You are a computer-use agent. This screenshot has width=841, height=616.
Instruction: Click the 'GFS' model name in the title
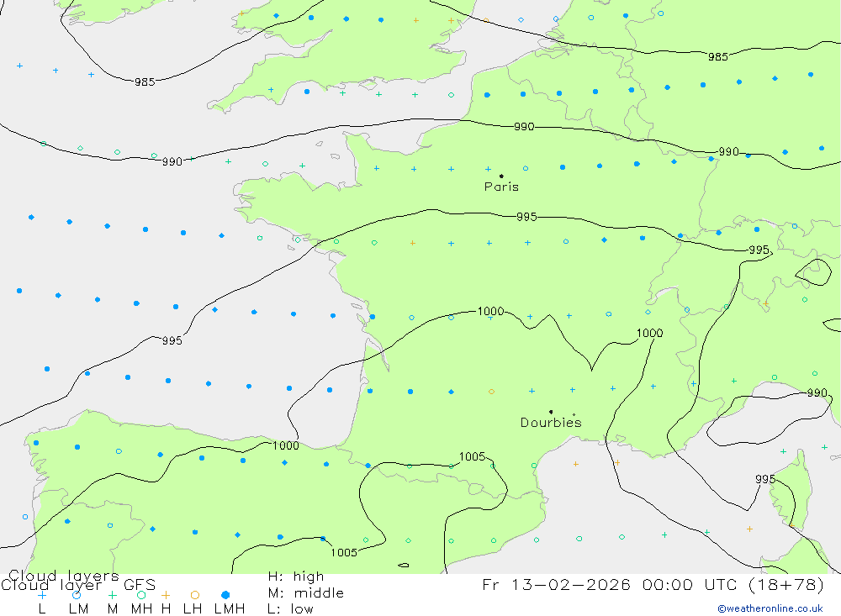click(x=140, y=585)
